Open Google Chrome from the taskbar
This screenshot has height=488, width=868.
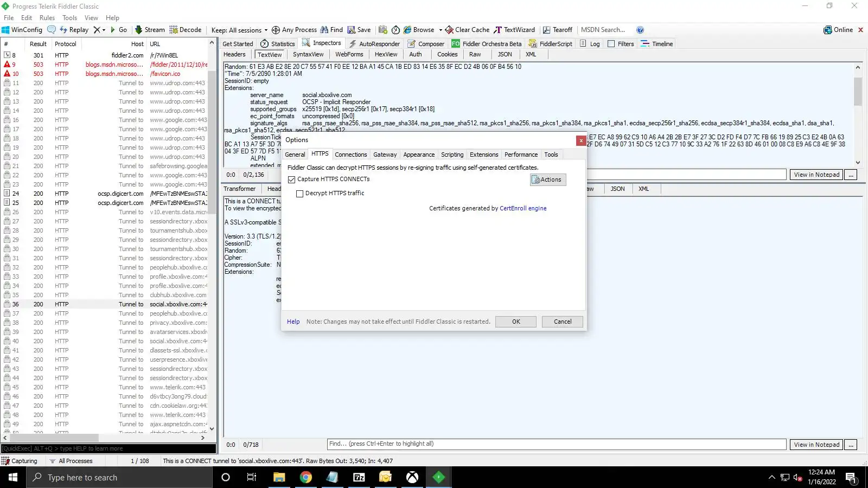point(306,477)
